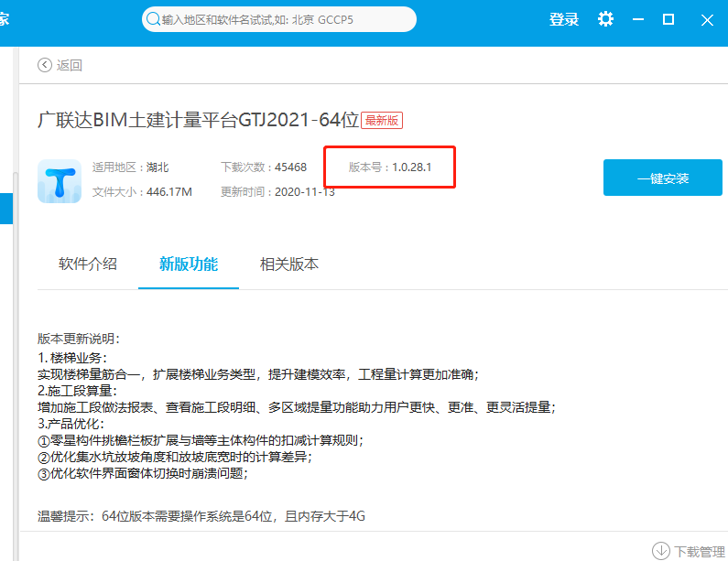
Task: Click the 温馨提示 64位 note
Action: coord(201,516)
